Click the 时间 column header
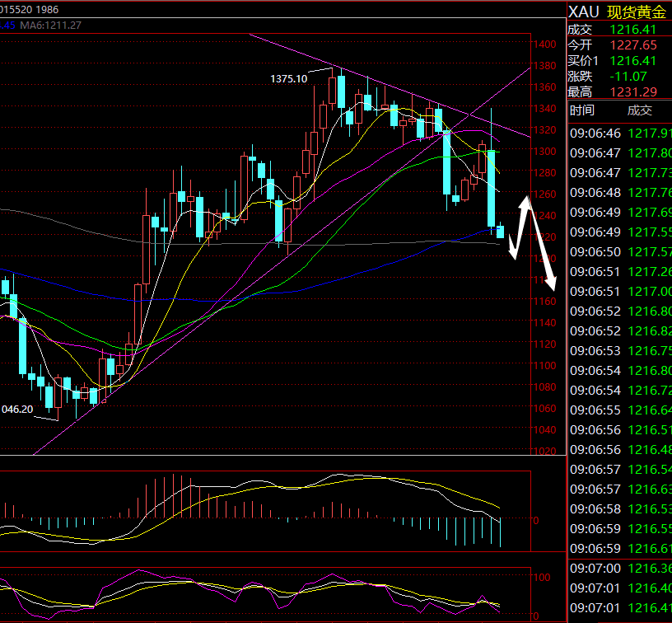The height and width of the screenshot is (623, 672). click(x=582, y=110)
